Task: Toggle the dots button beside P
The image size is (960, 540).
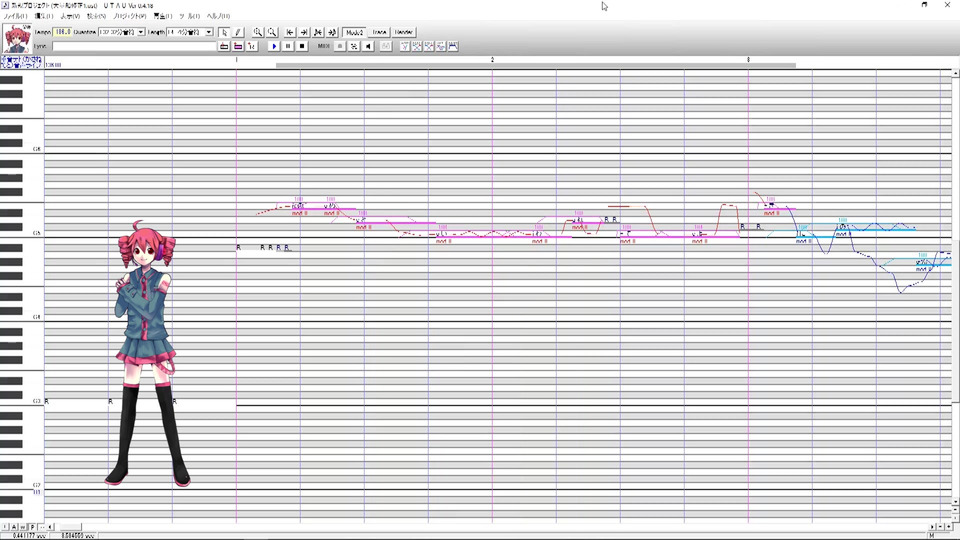Action: coord(42,527)
